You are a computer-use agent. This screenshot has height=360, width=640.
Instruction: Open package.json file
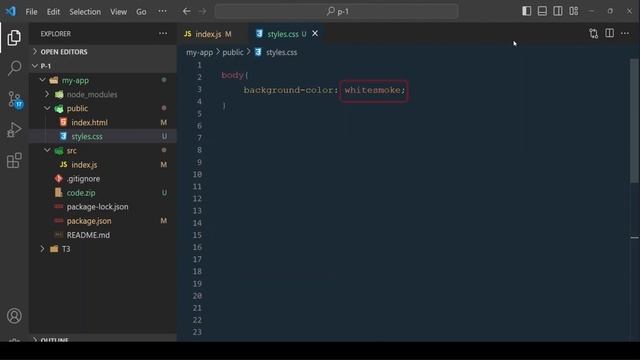(x=103, y=221)
